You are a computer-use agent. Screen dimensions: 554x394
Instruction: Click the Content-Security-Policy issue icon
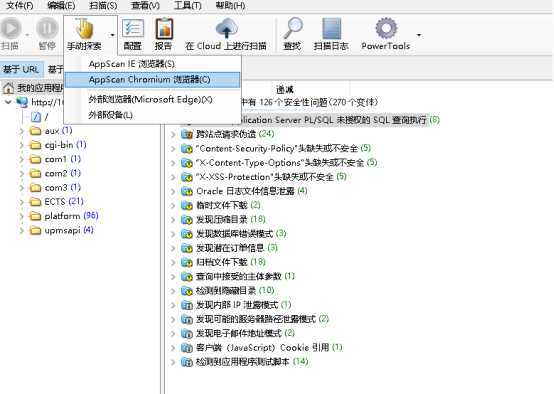point(187,148)
